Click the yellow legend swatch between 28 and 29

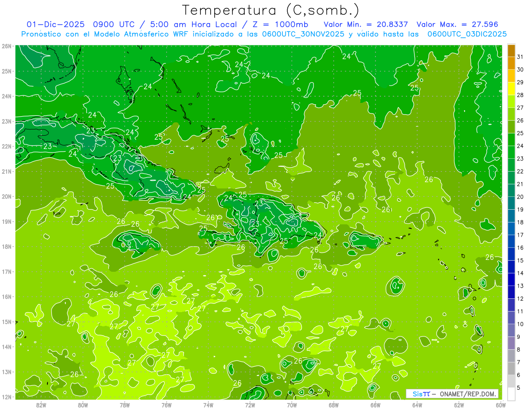click(511, 89)
